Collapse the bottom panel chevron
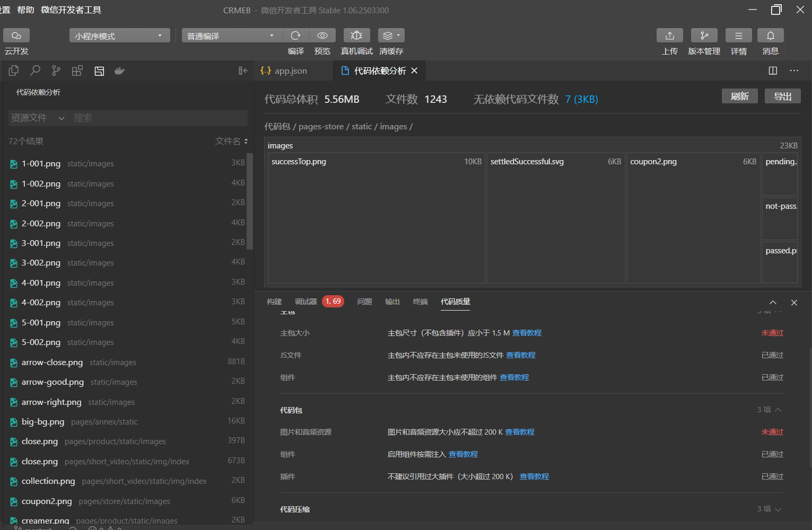This screenshot has height=530, width=812. pos(773,303)
